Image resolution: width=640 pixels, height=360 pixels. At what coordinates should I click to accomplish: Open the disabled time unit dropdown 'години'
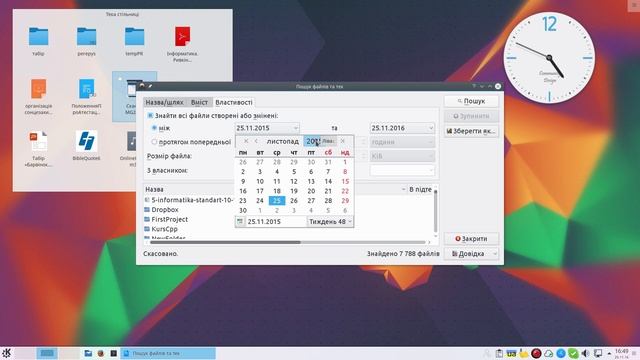coord(402,142)
